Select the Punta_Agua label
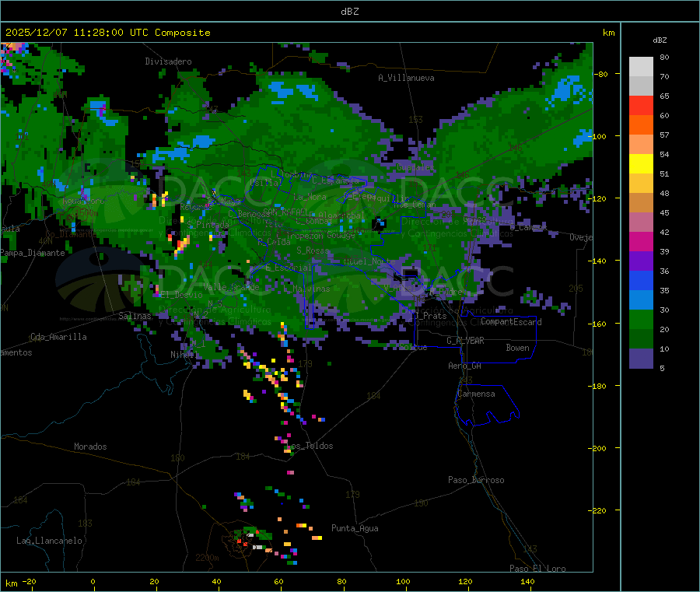The width and height of the screenshot is (700, 592). (x=355, y=528)
